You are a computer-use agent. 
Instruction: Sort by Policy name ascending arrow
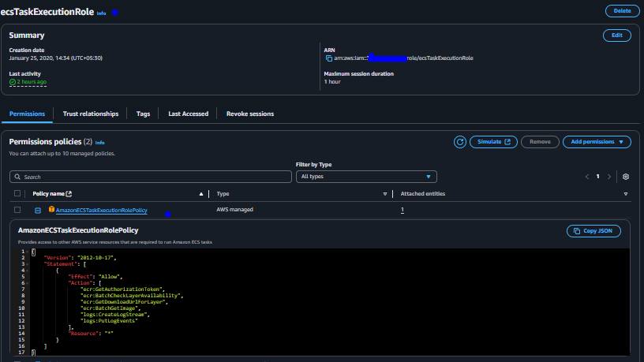(x=200, y=194)
